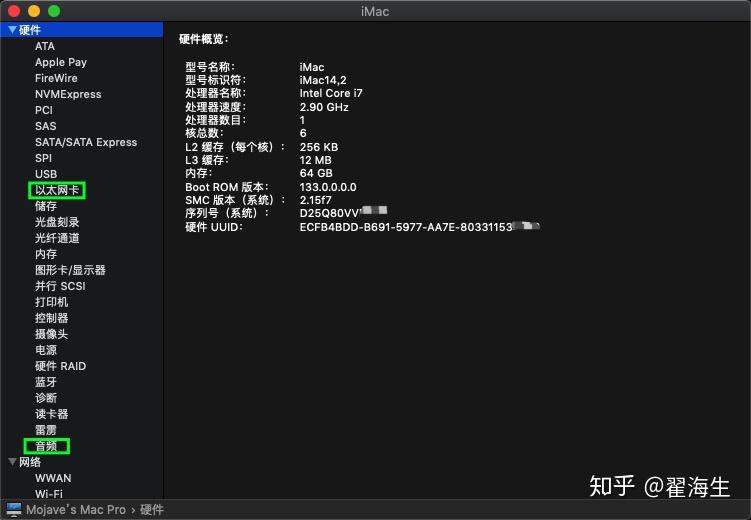This screenshot has width=751, height=520.
Task: Select 读卡器 in the sidebar
Action: coord(51,414)
